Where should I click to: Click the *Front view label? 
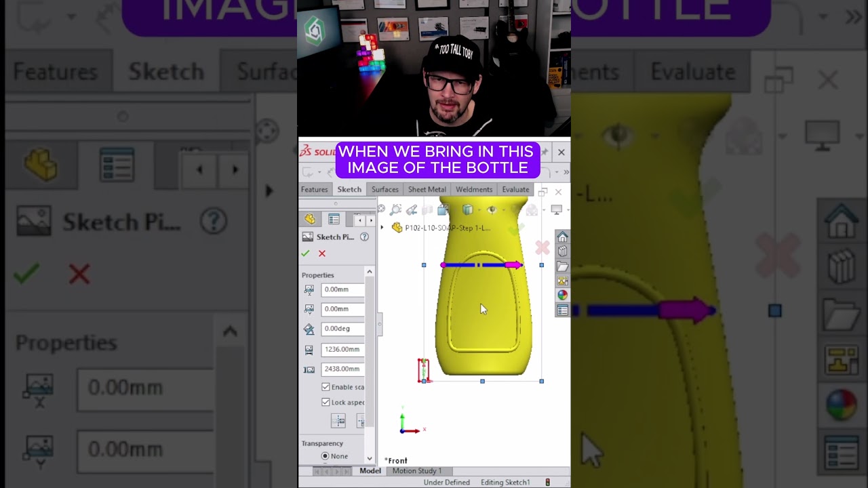(x=396, y=461)
